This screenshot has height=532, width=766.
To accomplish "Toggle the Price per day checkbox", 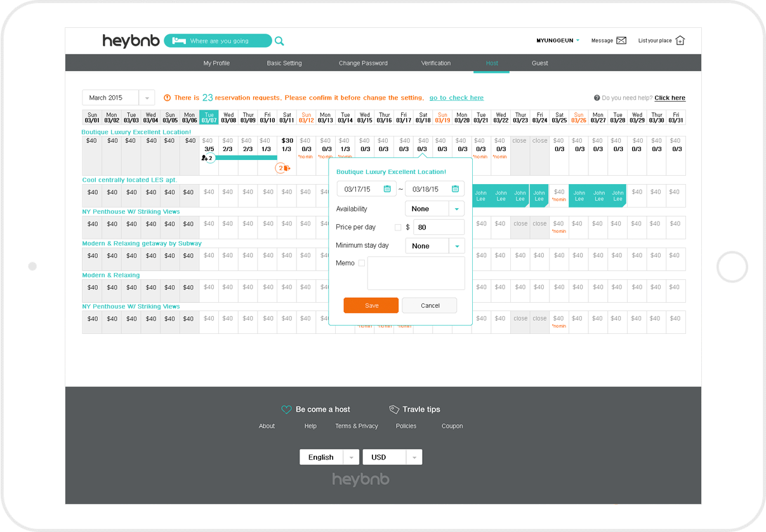I will tap(398, 227).
